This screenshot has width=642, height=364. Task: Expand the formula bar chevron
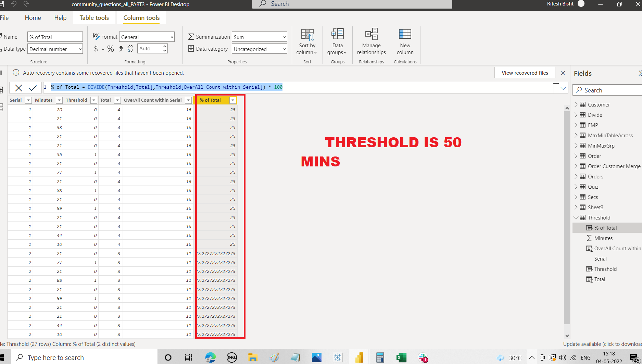(563, 88)
